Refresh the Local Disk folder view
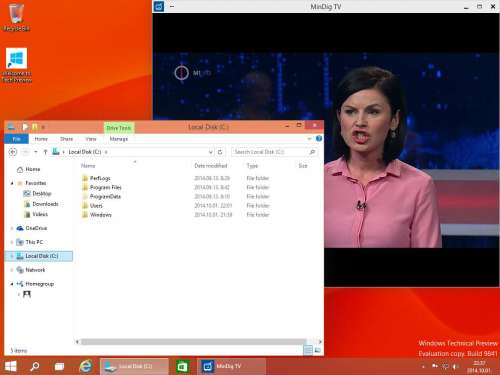The height and width of the screenshot is (375, 500). (220, 152)
